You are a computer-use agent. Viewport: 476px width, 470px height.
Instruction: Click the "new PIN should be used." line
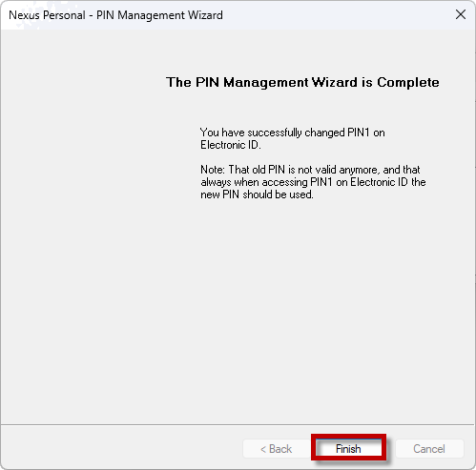coord(257,194)
